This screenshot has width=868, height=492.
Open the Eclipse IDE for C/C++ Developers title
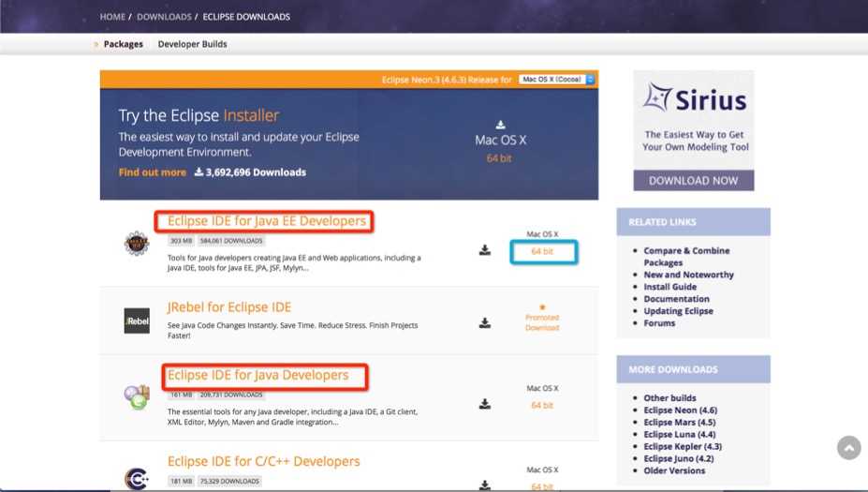point(263,461)
